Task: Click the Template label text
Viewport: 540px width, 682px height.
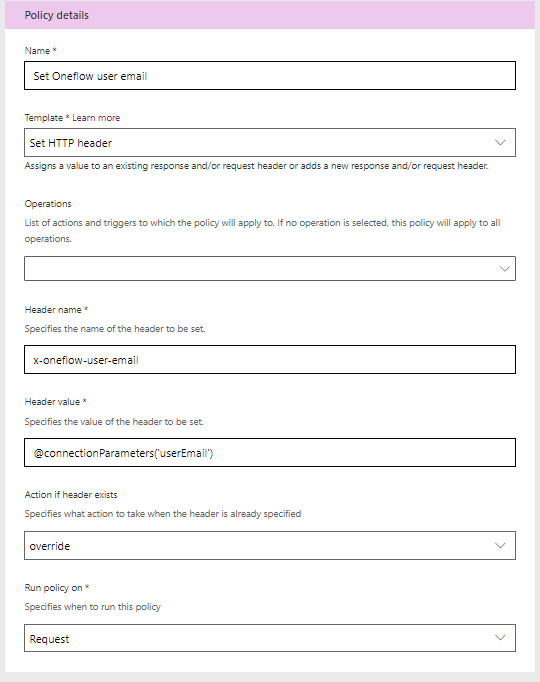Action: tap(43, 118)
